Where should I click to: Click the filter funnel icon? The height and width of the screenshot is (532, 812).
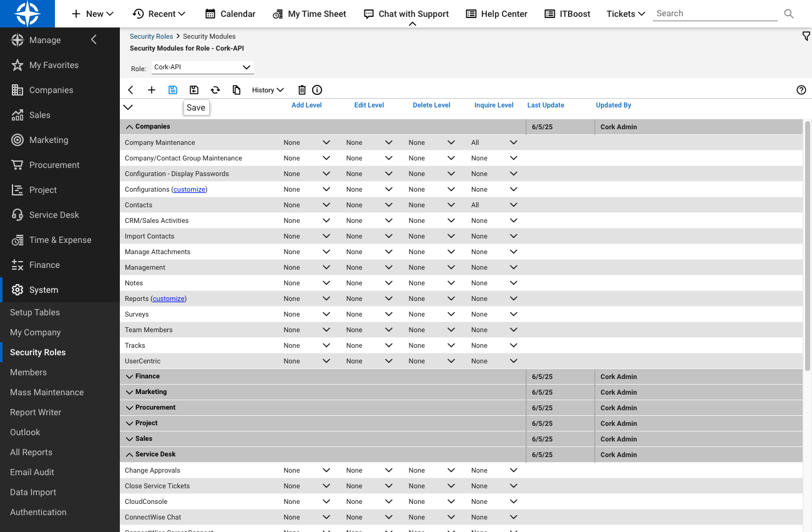(x=806, y=36)
